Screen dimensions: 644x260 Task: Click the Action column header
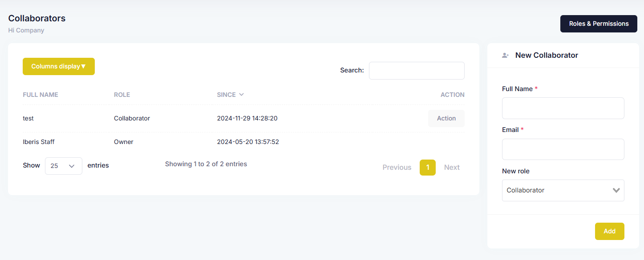coord(452,95)
